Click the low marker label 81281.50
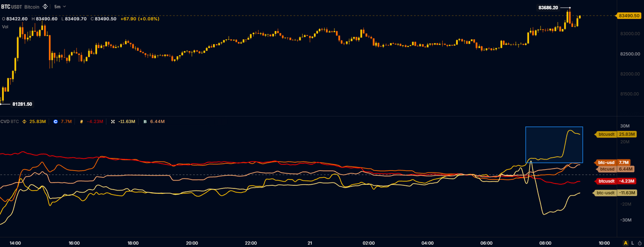Screen dimensions: 644x247 click(x=22, y=104)
